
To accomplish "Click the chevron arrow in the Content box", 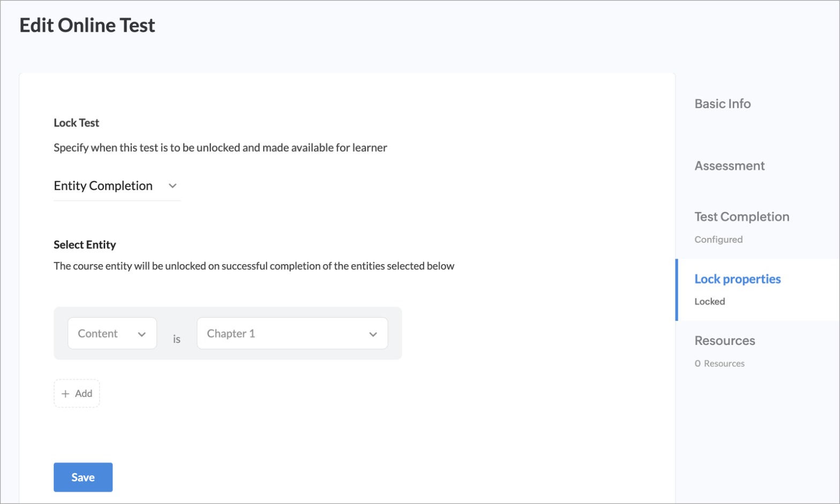I will 141,334.
